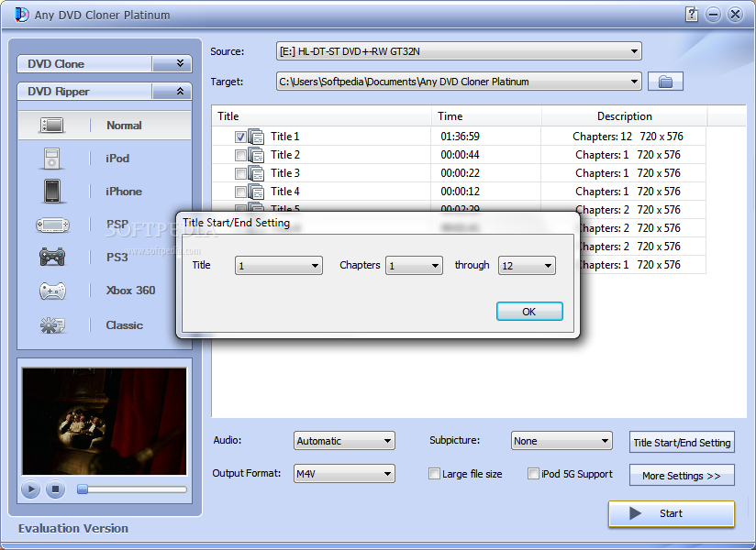This screenshot has width=756, height=550.
Task: Open the help icon in title bar
Action: [692, 15]
